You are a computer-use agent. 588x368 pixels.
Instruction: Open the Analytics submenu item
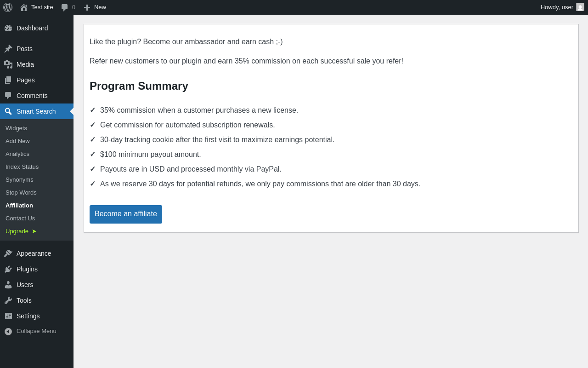point(17,154)
